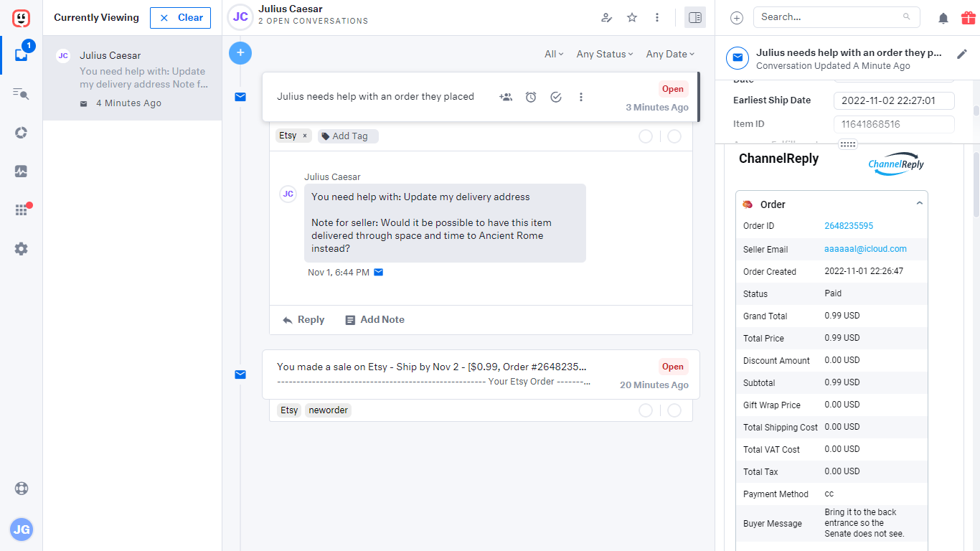Click the Item ID field

(x=894, y=124)
